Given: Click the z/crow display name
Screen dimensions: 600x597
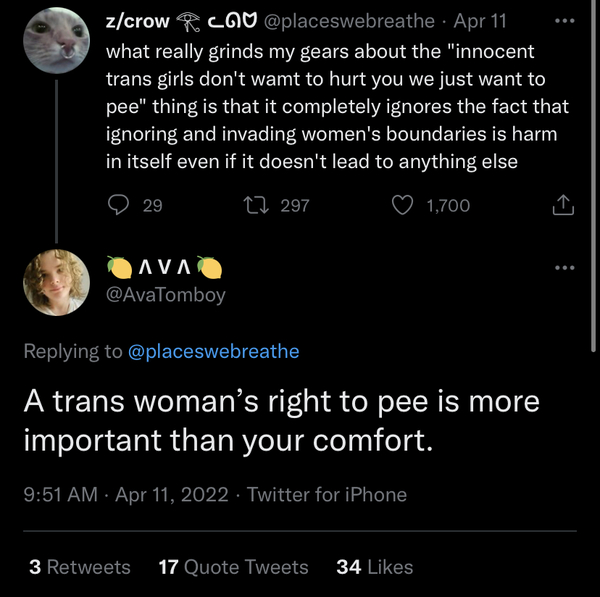Looking at the screenshot, I should (x=137, y=21).
